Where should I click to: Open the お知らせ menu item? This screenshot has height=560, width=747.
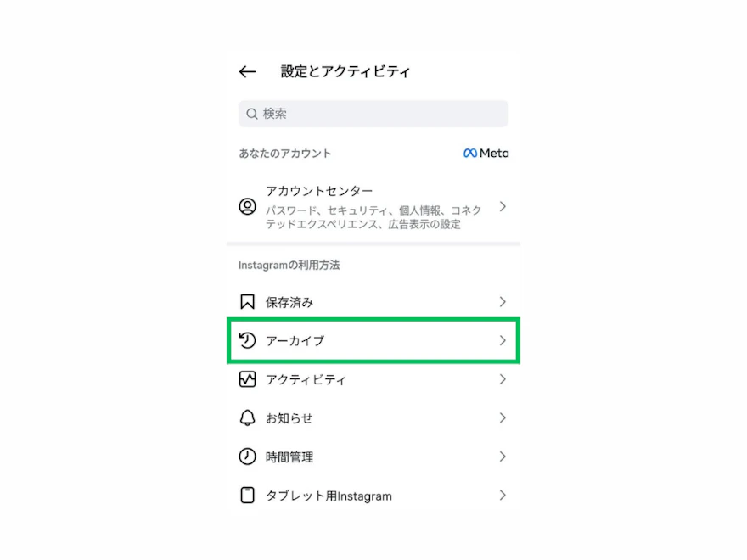373,418
